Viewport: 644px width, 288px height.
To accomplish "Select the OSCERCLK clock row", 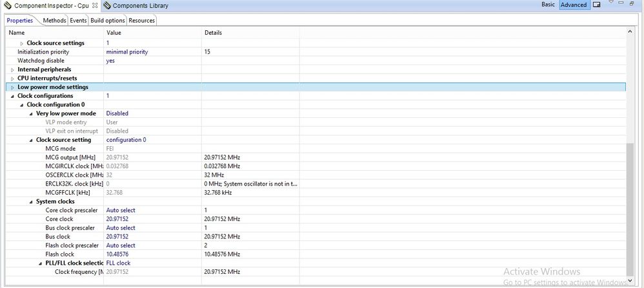I will [316, 175].
